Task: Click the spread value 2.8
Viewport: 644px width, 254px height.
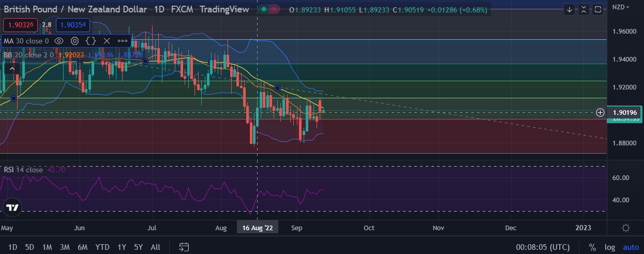Action: point(47,24)
